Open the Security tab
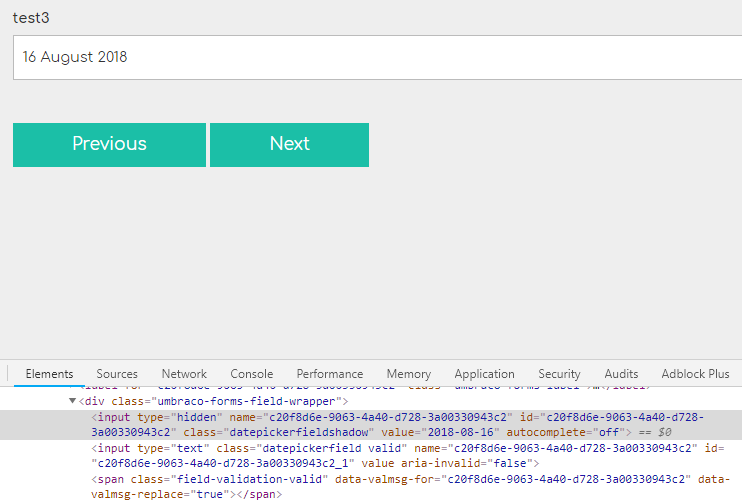 point(559,374)
